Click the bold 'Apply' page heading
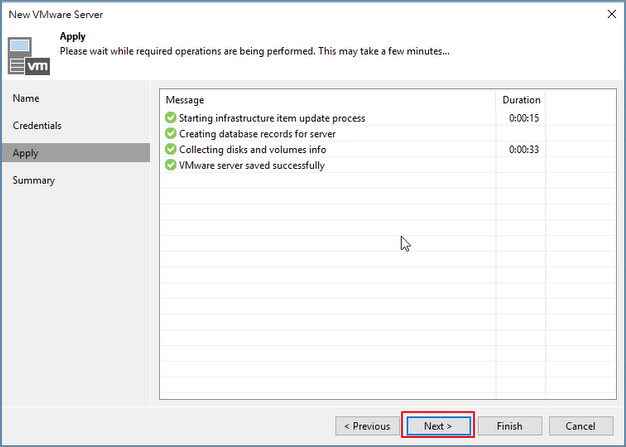This screenshot has height=447, width=626. pos(73,36)
